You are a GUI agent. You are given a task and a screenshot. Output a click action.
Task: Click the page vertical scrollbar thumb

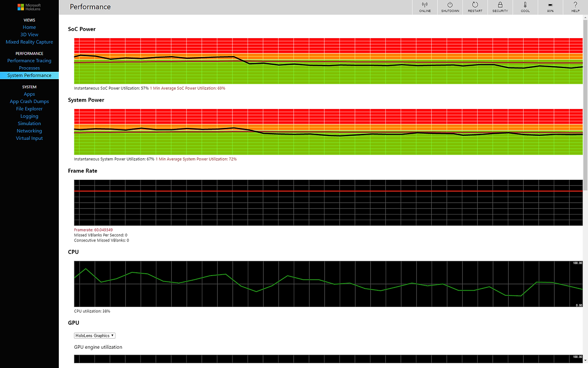585,105
